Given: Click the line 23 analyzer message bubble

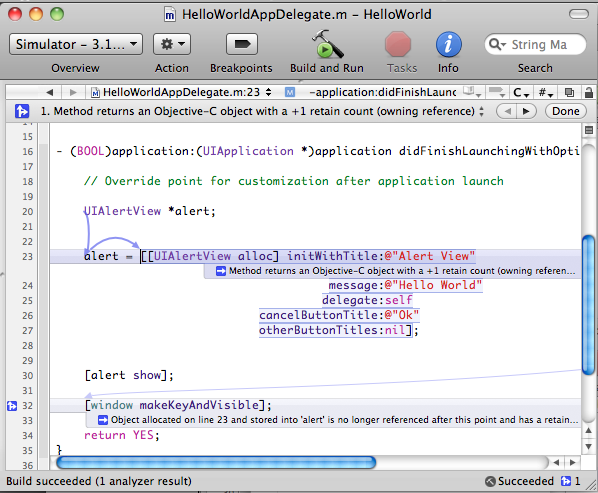Looking at the screenshot, I should 393,271.
